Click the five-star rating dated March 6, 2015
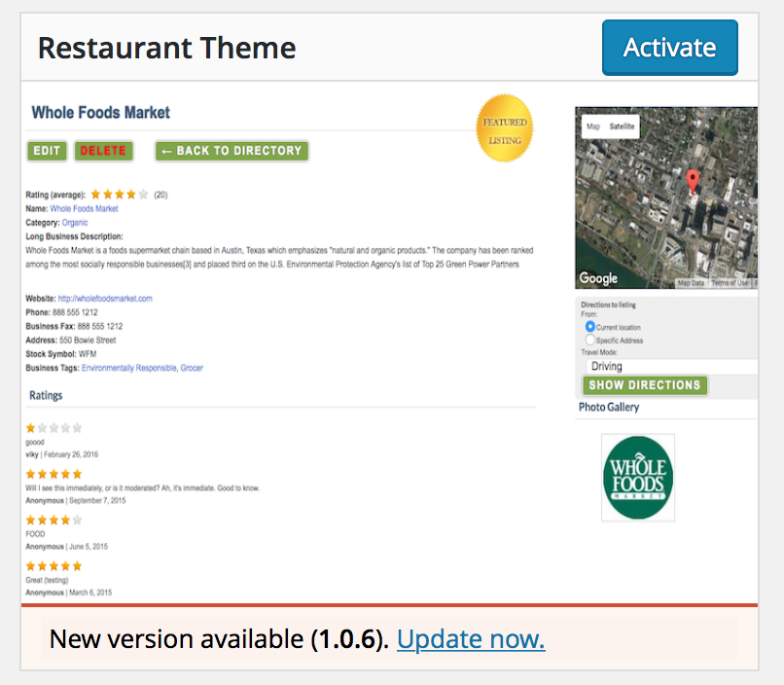Screen dimensions: 784x685 coord(54,566)
